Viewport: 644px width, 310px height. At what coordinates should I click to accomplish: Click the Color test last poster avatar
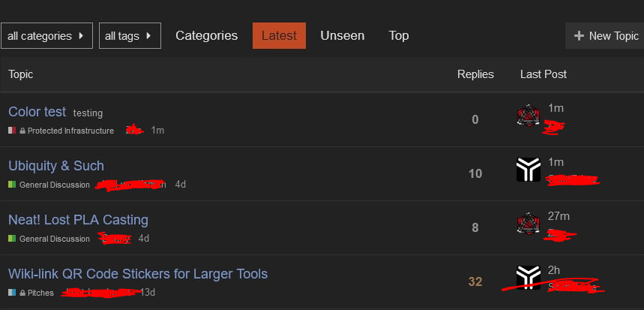pos(529,116)
